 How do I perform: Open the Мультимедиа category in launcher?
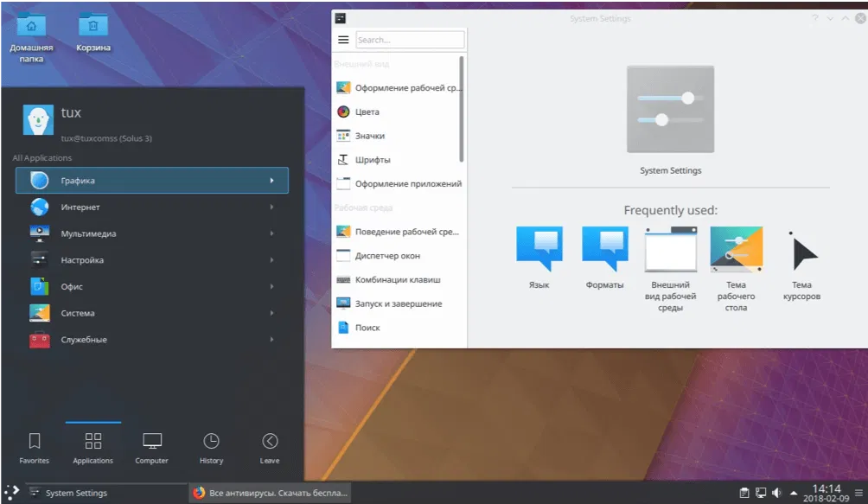coord(151,233)
